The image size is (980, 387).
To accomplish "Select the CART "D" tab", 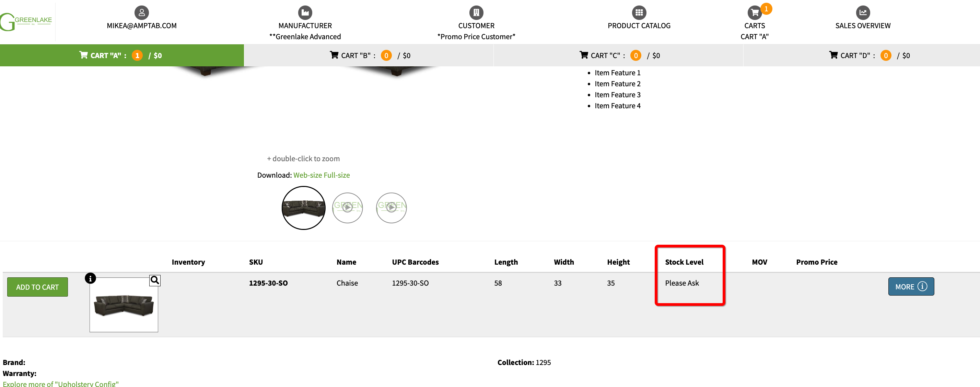I will [x=869, y=56].
